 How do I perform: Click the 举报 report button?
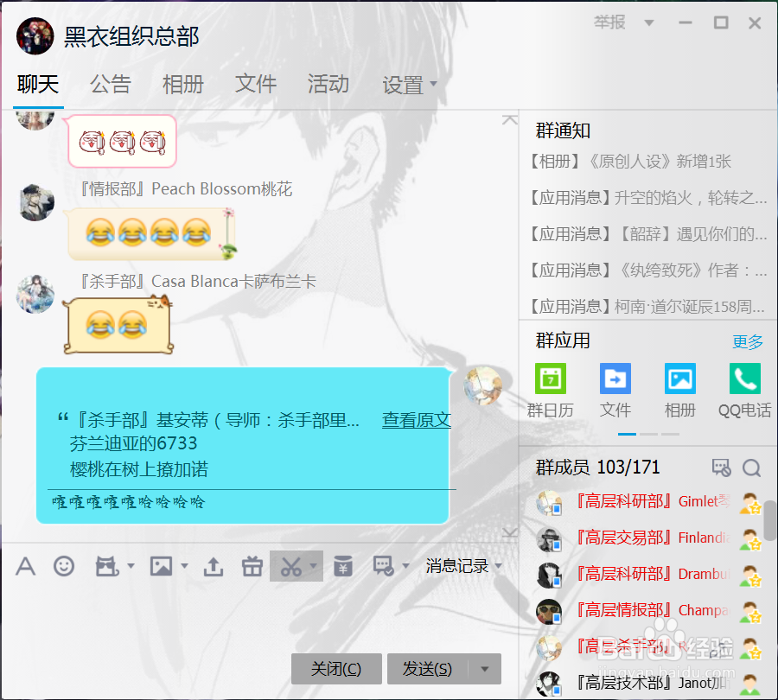[x=609, y=22]
